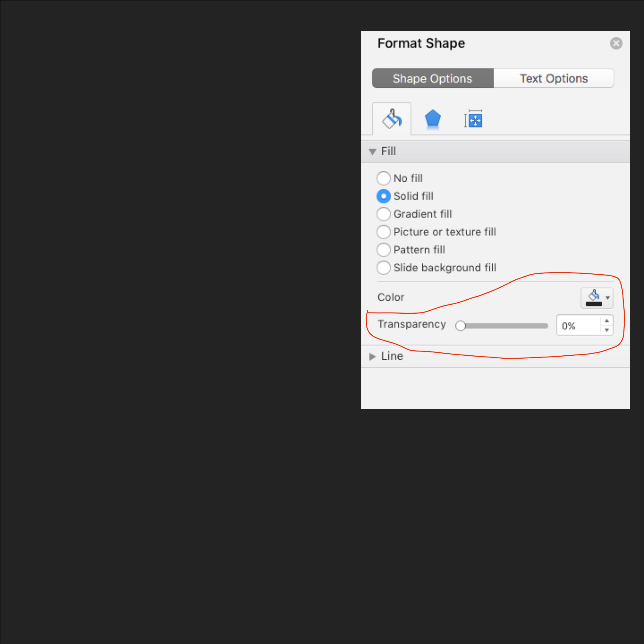Click the Transparency slider handle
Viewport: 644px width, 644px height.
point(460,326)
